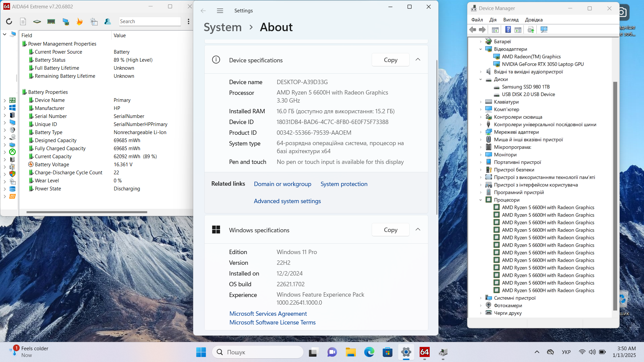Viewport: 644px width, 362px height.
Task: Open Microsoft Store from the taskbar
Action: coord(387,352)
